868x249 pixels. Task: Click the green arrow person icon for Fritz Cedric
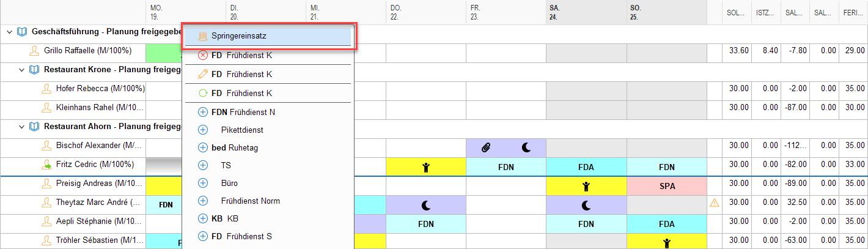coord(46,165)
